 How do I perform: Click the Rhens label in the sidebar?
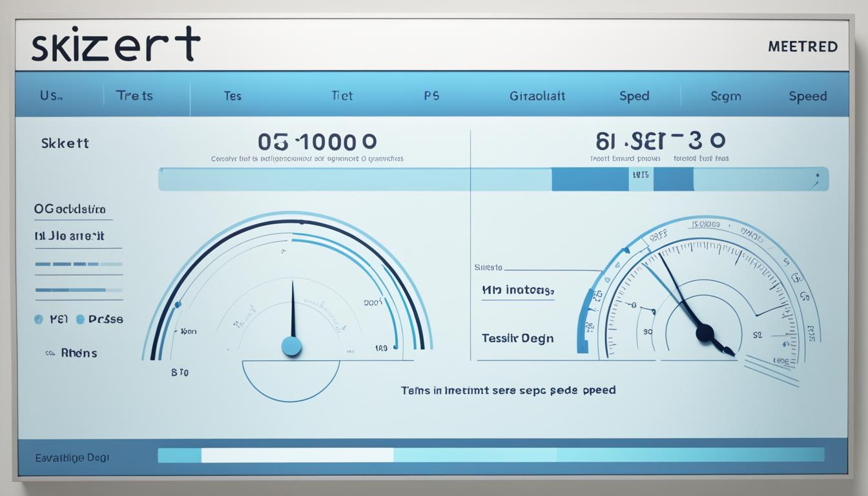[79, 353]
